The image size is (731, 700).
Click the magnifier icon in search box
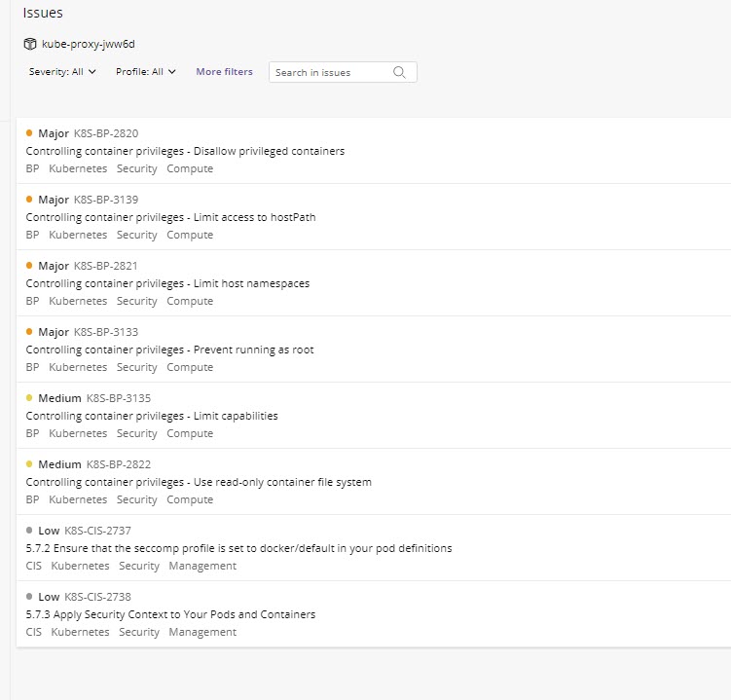pyautogui.click(x=400, y=72)
